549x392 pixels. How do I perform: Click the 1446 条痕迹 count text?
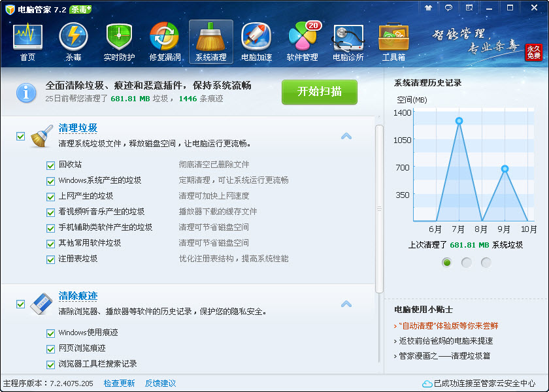pos(201,99)
